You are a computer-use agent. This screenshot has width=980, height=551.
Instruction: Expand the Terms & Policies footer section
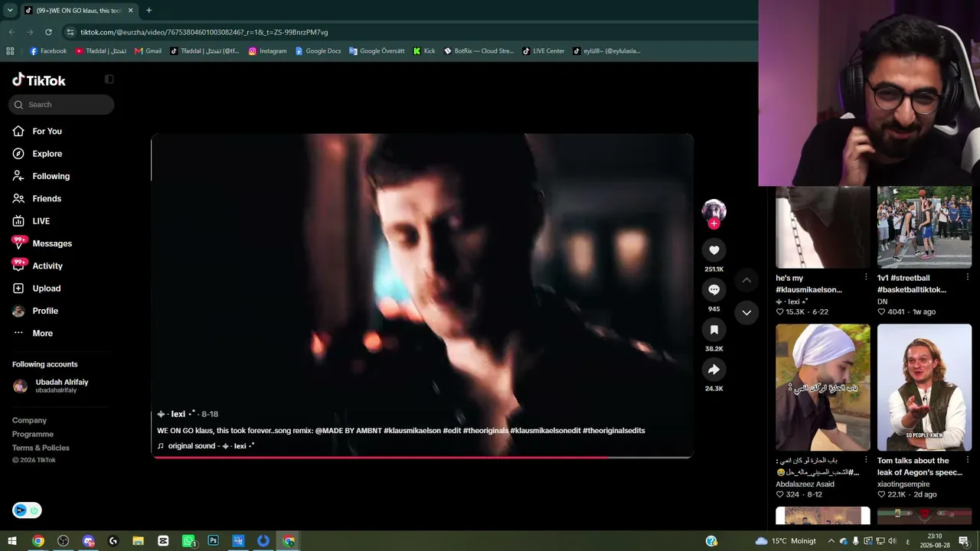click(x=41, y=448)
